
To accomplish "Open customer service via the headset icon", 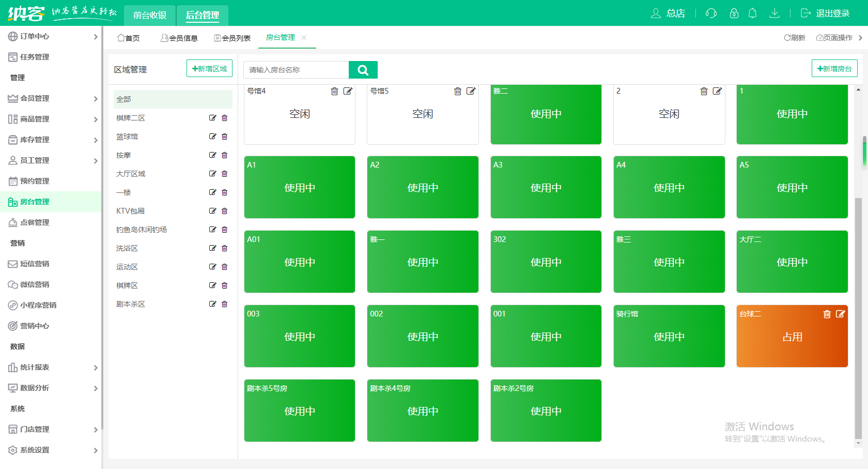I will [x=710, y=13].
